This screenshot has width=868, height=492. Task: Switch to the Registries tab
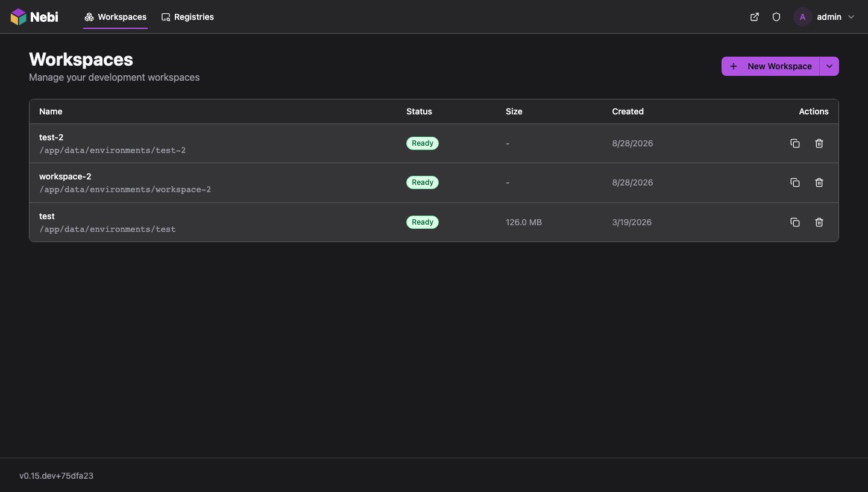[187, 17]
